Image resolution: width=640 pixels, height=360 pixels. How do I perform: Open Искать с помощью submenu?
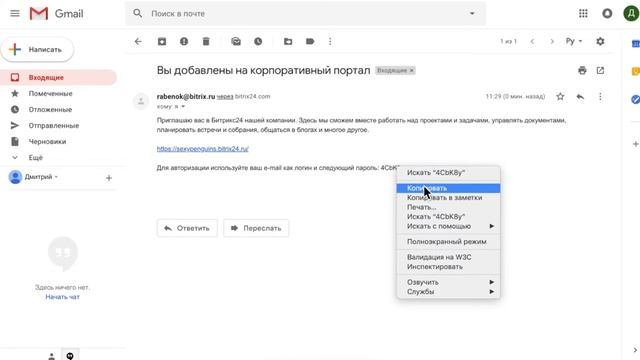point(448,226)
